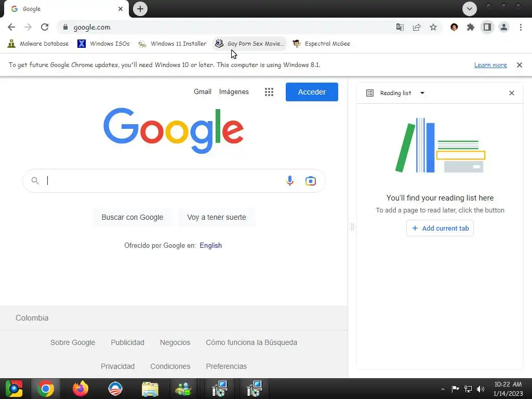The image size is (532, 399).
Task: Open the Extensions puzzle icon
Action: [x=471, y=27]
